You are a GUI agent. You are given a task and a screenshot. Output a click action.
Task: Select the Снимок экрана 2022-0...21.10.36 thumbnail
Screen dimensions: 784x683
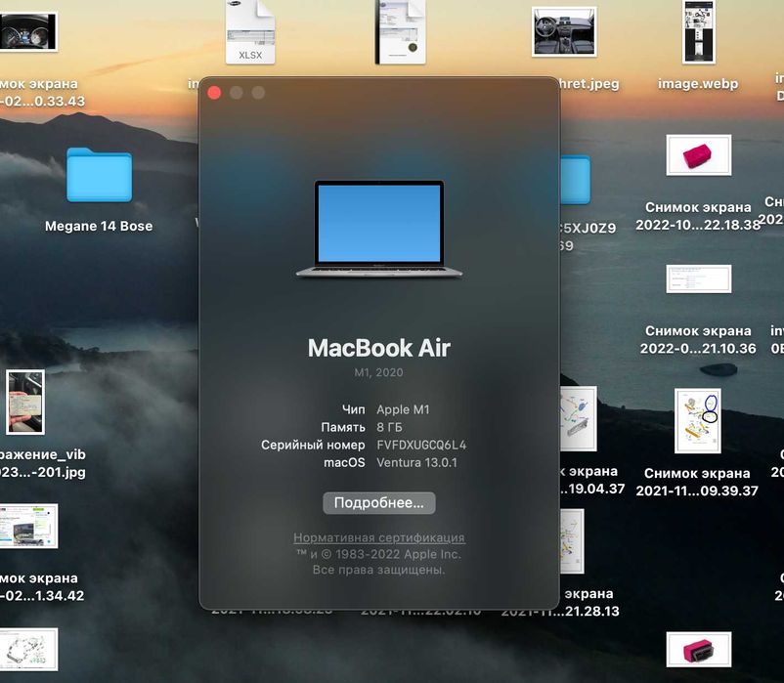(699, 278)
